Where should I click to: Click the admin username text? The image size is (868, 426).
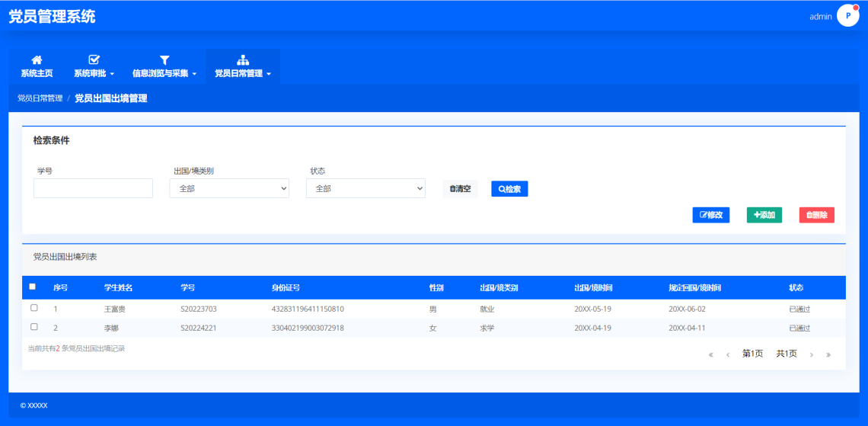(x=820, y=17)
